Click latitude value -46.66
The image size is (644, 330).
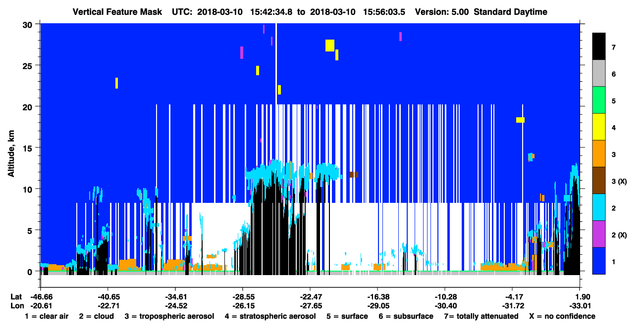(41, 296)
